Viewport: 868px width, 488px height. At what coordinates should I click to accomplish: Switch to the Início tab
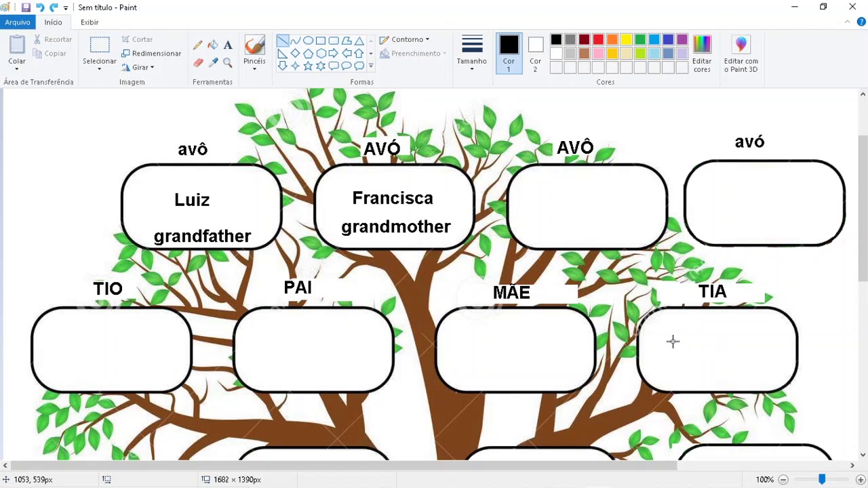pos(53,22)
